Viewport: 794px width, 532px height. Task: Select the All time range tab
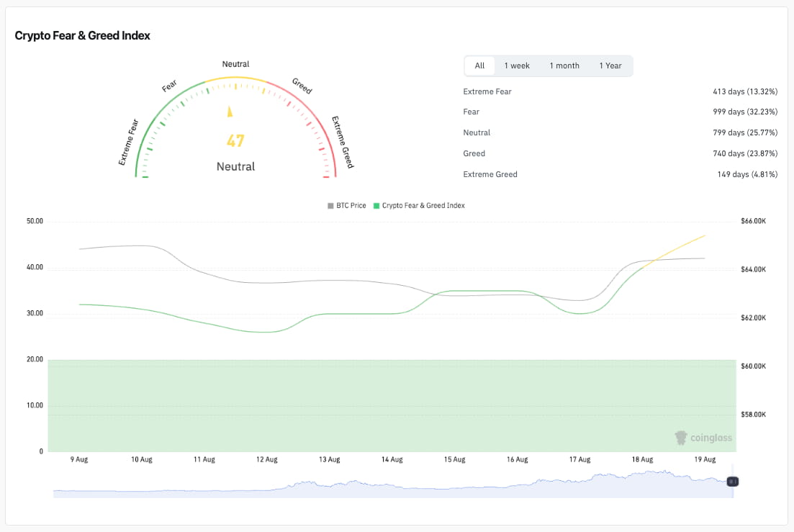pyautogui.click(x=479, y=66)
